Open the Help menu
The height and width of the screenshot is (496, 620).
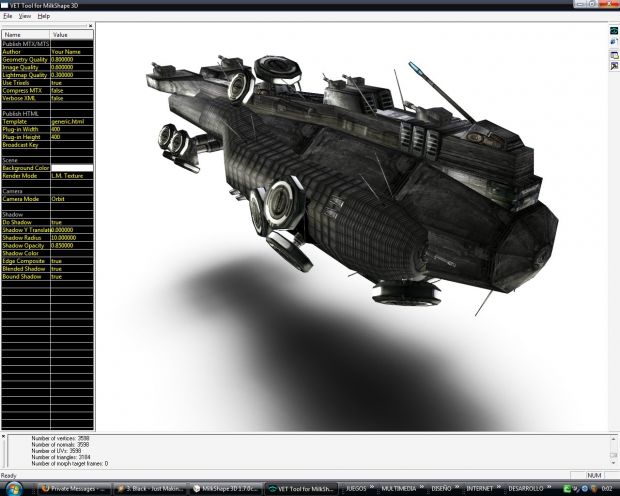43,16
